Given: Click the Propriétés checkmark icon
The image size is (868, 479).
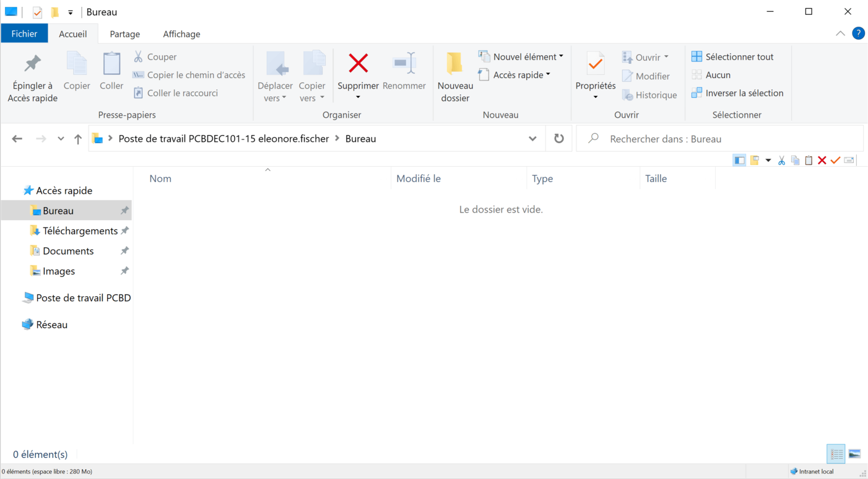Looking at the screenshot, I should [x=595, y=64].
